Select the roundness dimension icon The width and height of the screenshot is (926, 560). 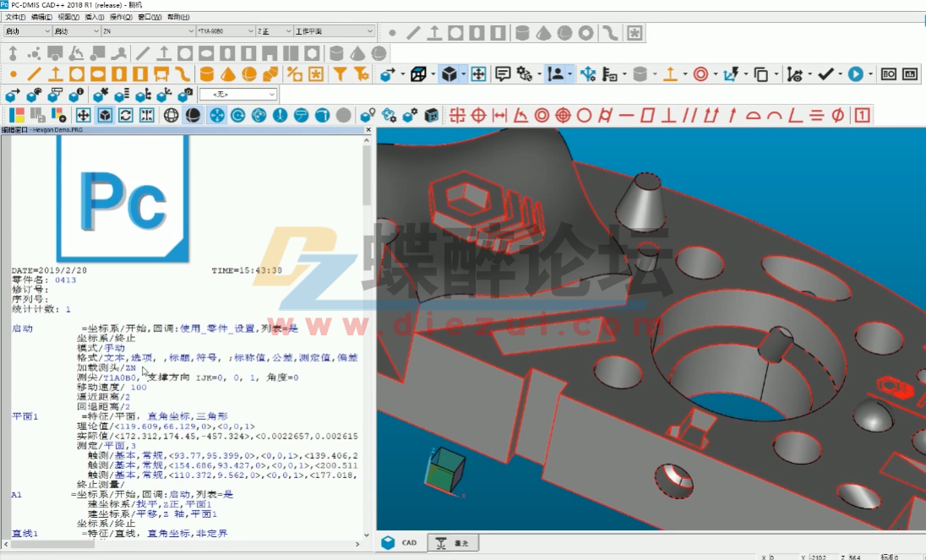[584, 115]
